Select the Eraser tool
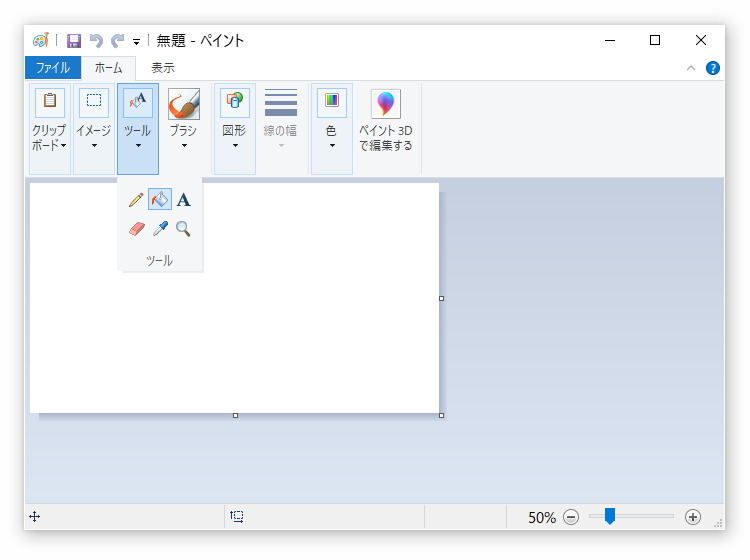Screen dimensions: 750x560 point(137,229)
